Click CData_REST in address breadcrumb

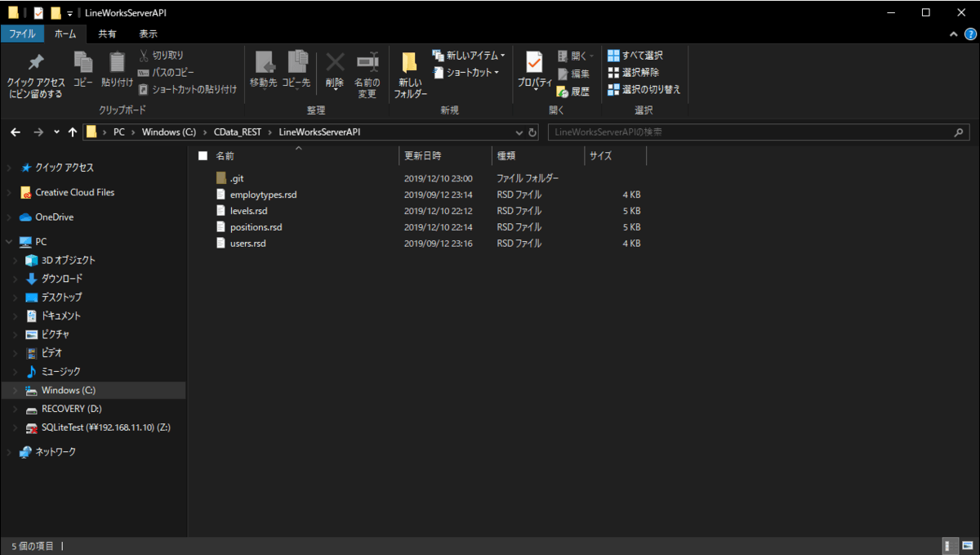click(238, 132)
